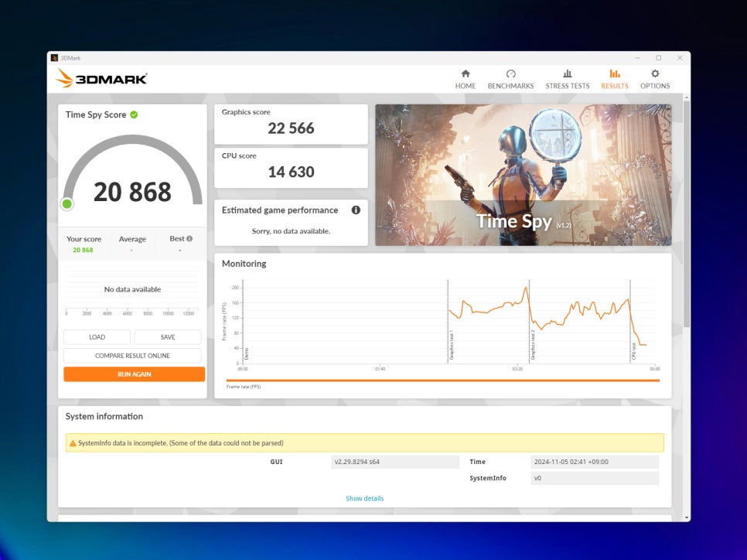Click the green validation check beside Time Spy Score
Image resolution: width=747 pixels, height=560 pixels.
[x=134, y=114]
